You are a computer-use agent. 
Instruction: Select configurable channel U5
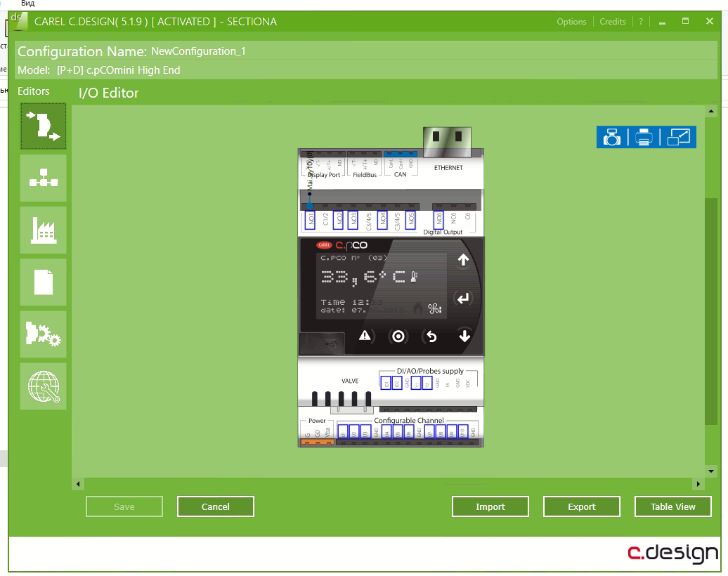[x=398, y=431]
